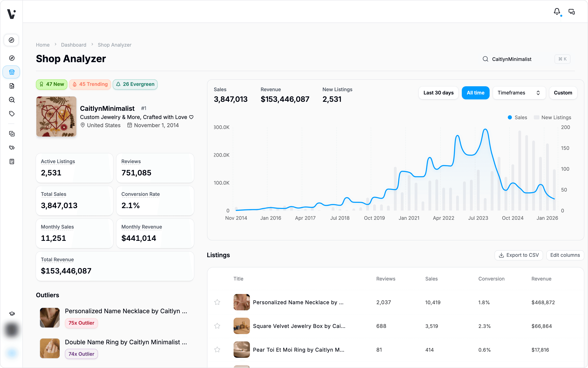Open the magnifier analytics icon in sidebar
The image size is (588, 368).
pyautogui.click(x=12, y=100)
